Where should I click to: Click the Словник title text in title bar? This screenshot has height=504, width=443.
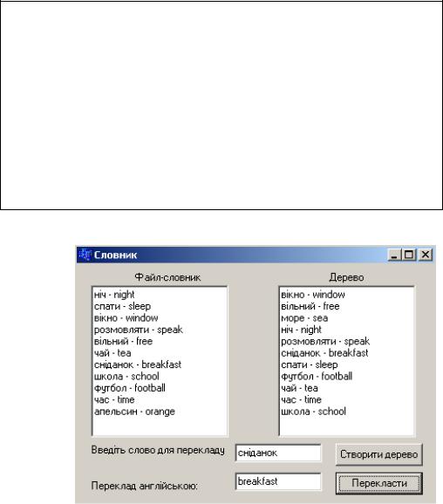pos(115,255)
